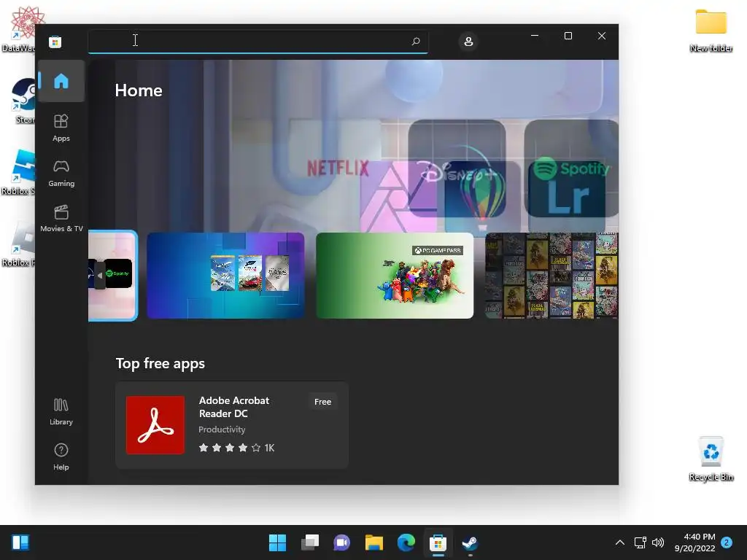The width and height of the screenshot is (747, 560).
Task: Show hidden system tray icons
Action: 620,542
